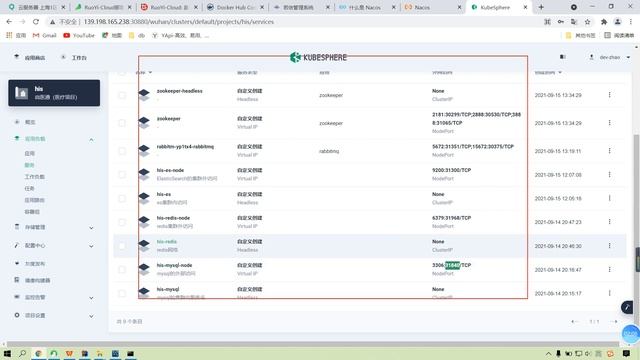
Task: Expand the 项目设置 sidebar section
Action: pos(91,316)
